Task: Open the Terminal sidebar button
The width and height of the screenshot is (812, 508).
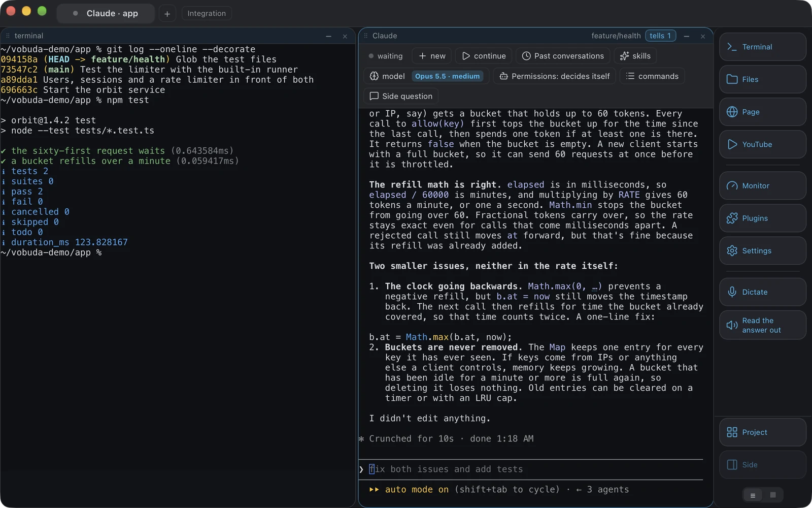Action: click(762, 47)
